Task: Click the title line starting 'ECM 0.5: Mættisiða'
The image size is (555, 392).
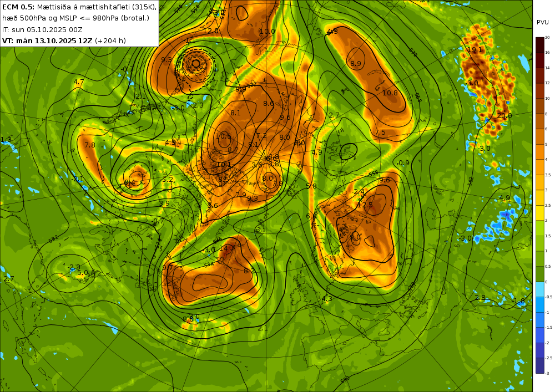Action: tap(79, 7)
